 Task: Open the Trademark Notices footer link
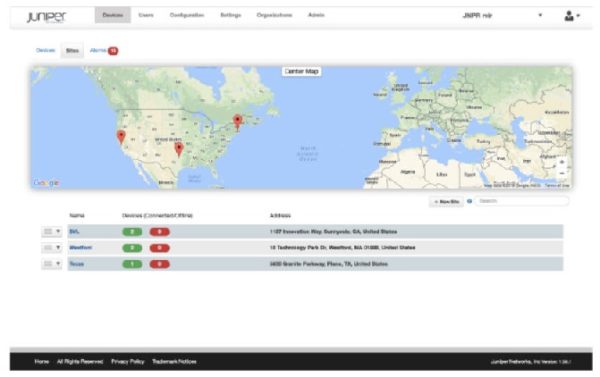tap(174, 361)
